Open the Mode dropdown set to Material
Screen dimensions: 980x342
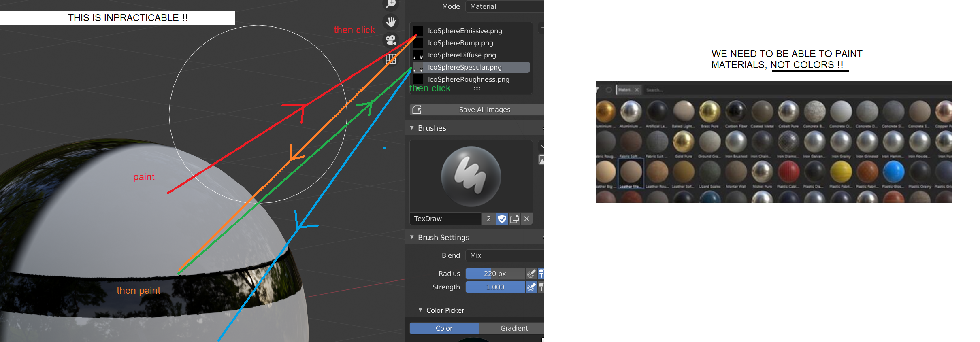point(505,6)
